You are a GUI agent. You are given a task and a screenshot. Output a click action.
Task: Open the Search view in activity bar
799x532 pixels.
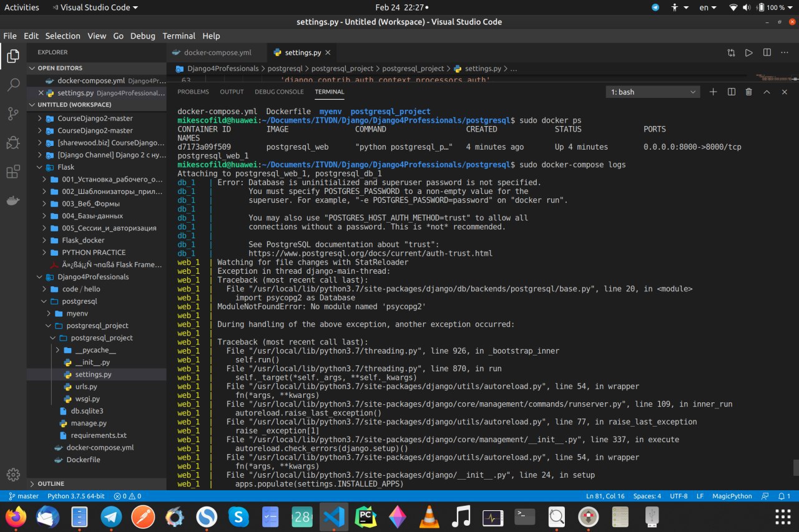click(13, 85)
